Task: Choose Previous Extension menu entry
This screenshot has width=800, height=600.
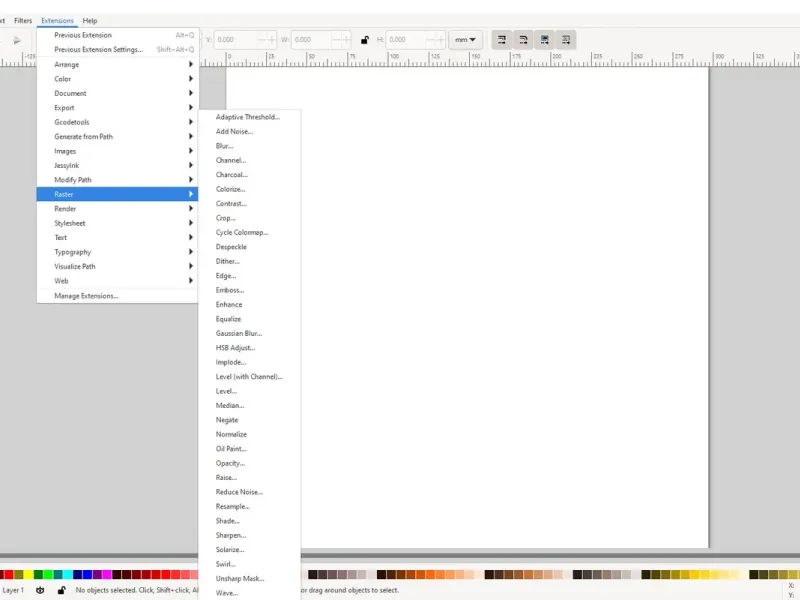Action: [117, 35]
